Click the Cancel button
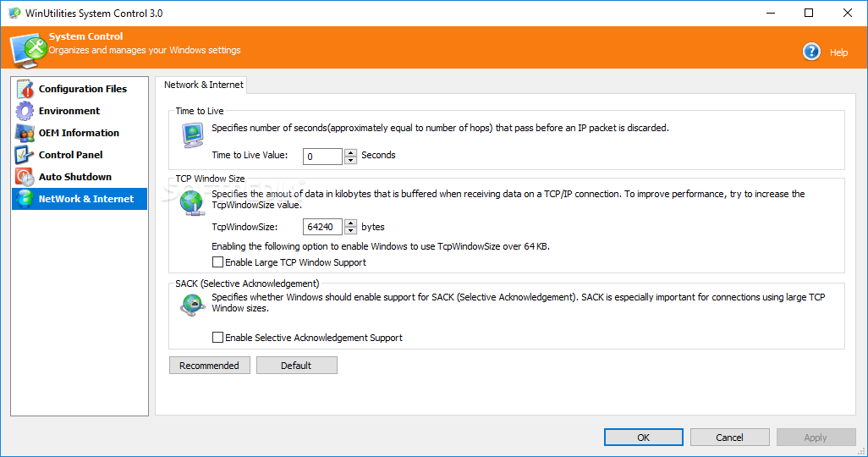The width and height of the screenshot is (868, 457). [x=729, y=437]
